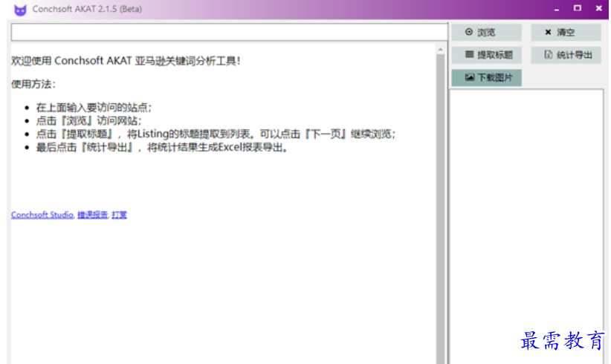Click the bullet about 统计导出 Excel报表

click(163, 148)
